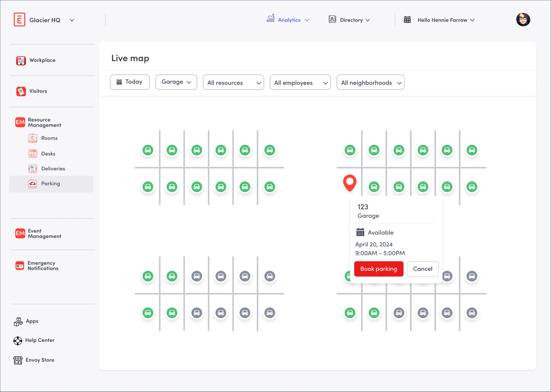551x392 pixels.
Task: Select the bottom-right gray unavailable parking spot
Action: (472, 313)
